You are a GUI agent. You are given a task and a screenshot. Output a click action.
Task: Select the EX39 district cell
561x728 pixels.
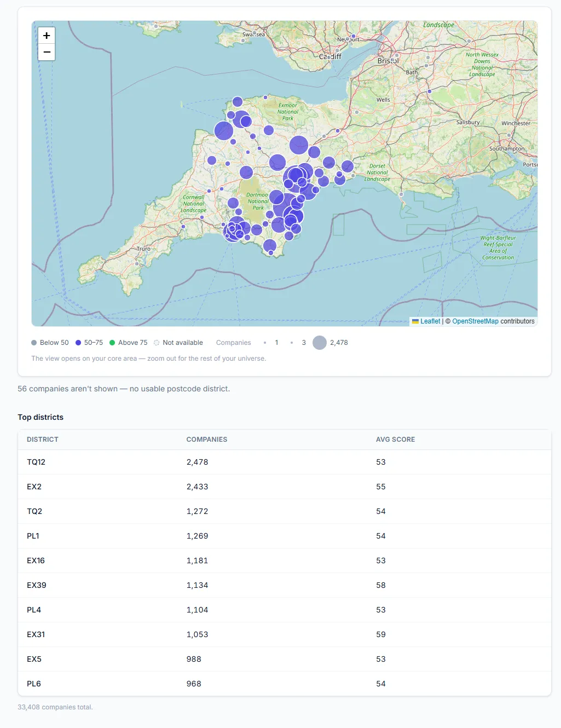pyautogui.click(x=37, y=585)
